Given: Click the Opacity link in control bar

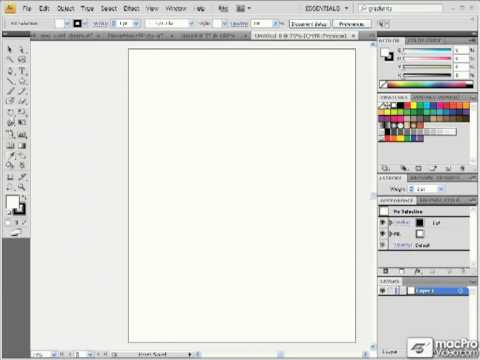Looking at the screenshot, I should point(239,24).
